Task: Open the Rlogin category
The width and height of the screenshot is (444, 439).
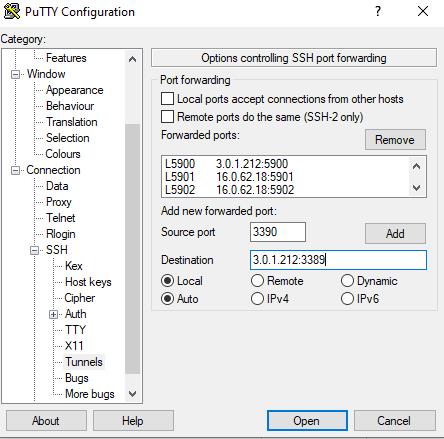Action: tap(61, 234)
